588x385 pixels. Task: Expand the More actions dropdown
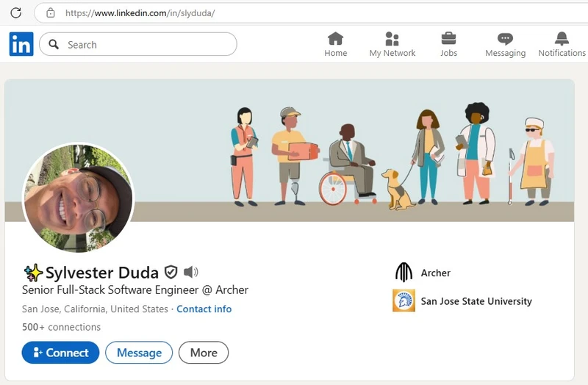[x=204, y=353]
